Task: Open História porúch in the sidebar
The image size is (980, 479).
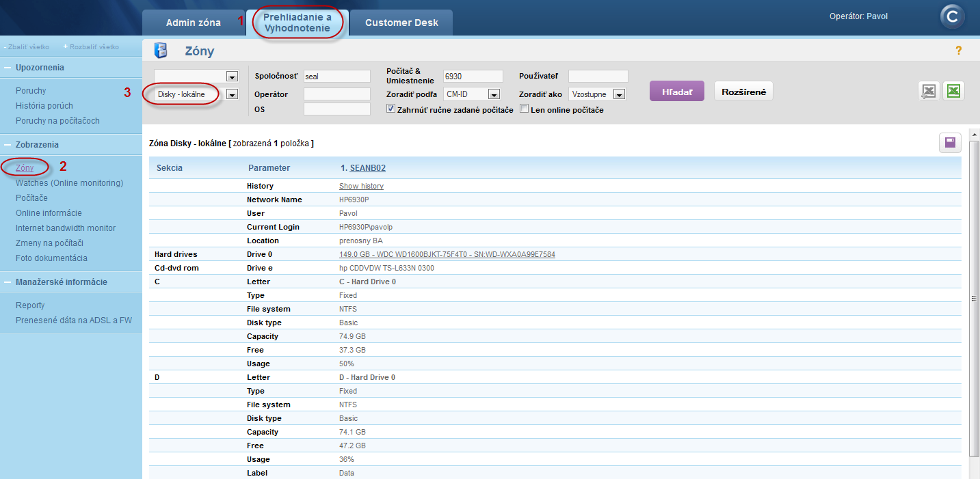Action: point(44,106)
